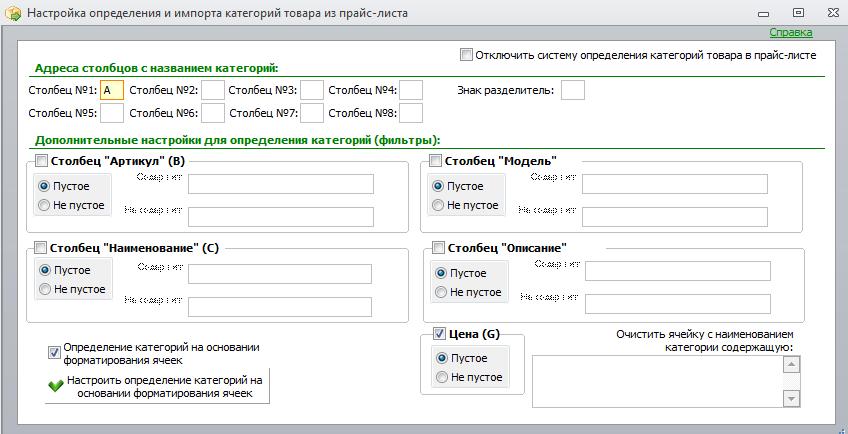The width and height of the screenshot is (848, 434).
Task: Select Пустое in the Наименование group
Action: click(x=45, y=270)
